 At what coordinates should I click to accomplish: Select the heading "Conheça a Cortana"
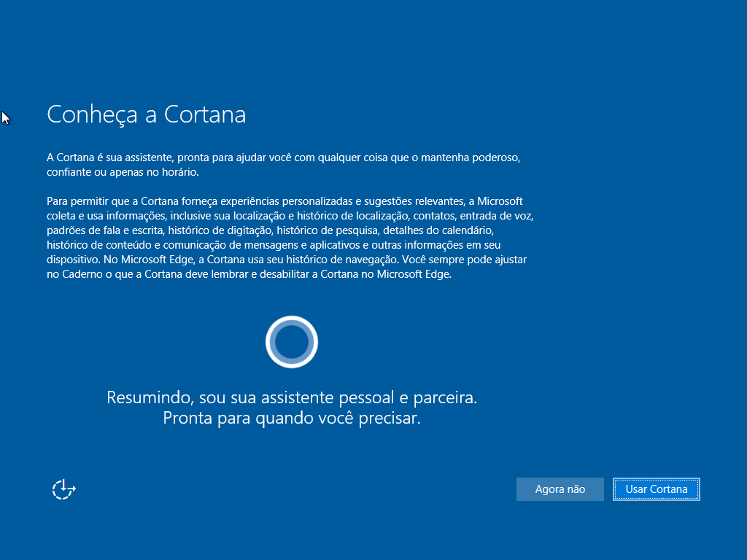tap(146, 114)
